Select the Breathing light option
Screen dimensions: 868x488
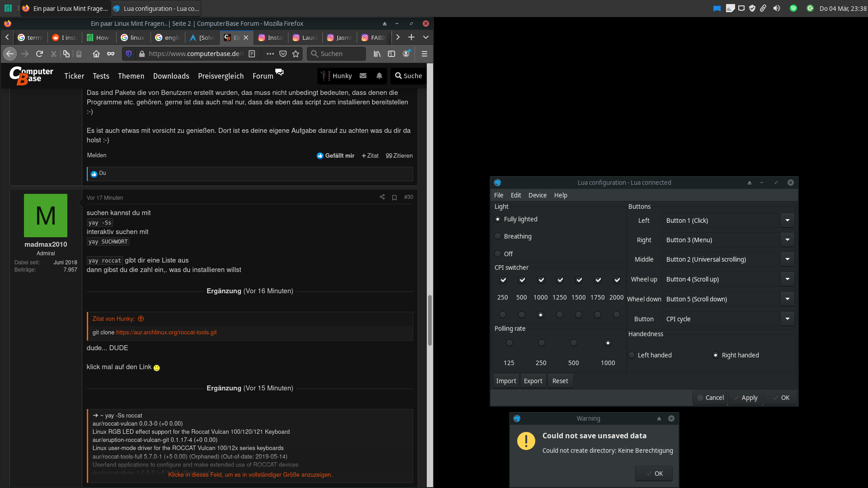(498, 236)
